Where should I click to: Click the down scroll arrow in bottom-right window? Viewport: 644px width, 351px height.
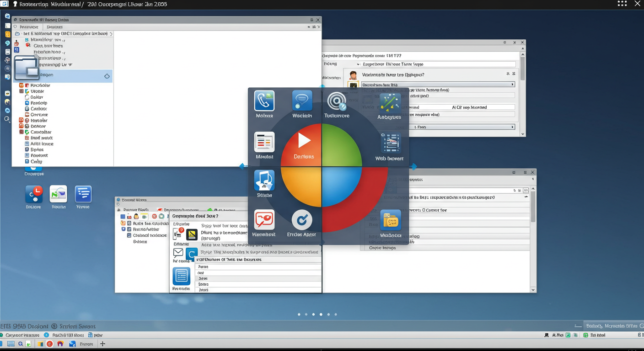tap(533, 290)
